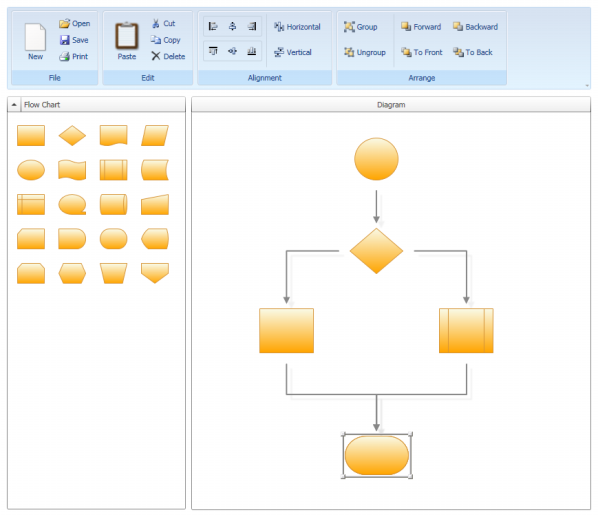Group the selected shapes

pos(360,27)
